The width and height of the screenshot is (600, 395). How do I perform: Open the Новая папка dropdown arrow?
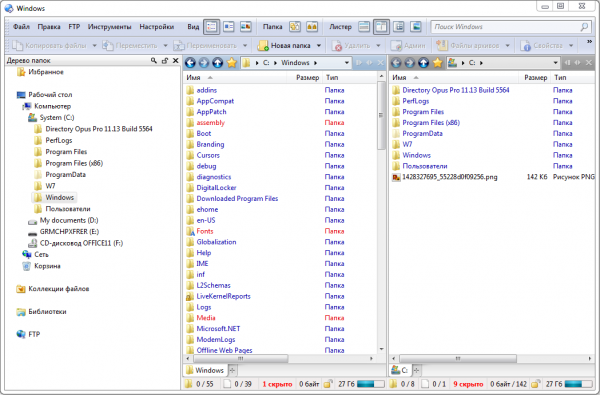coord(319,46)
